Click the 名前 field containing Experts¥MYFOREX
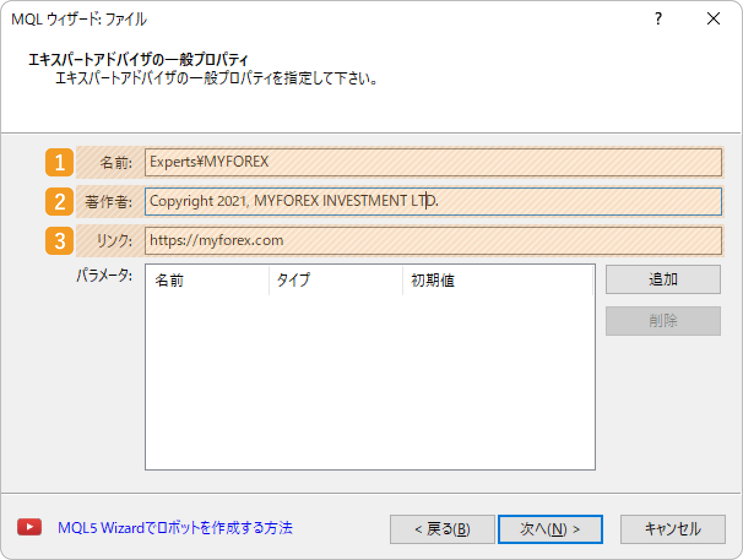Image resolution: width=743 pixels, height=560 pixels. [433, 162]
